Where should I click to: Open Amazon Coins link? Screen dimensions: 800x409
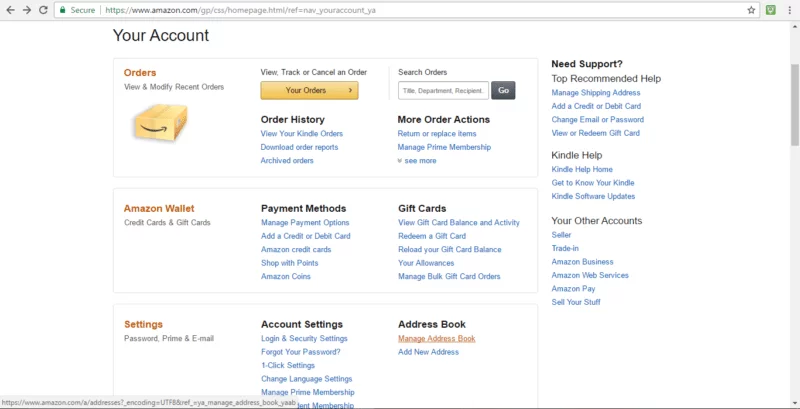[x=286, y=276]
